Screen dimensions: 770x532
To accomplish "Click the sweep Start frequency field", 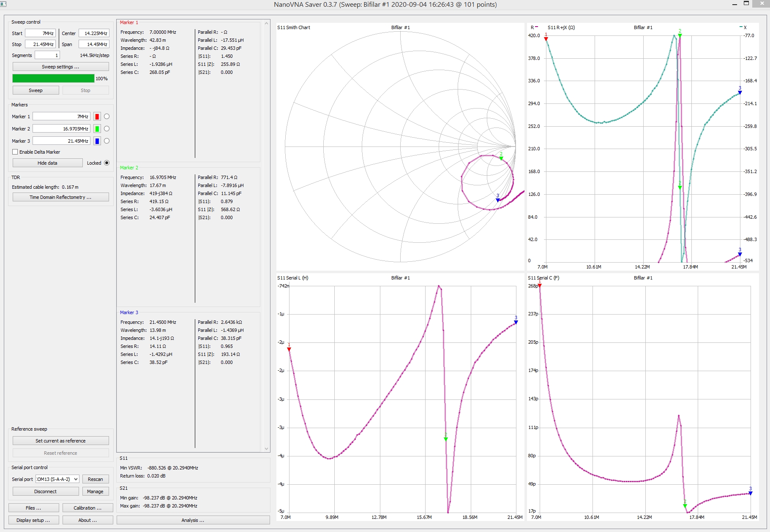I will pos(40,33).
